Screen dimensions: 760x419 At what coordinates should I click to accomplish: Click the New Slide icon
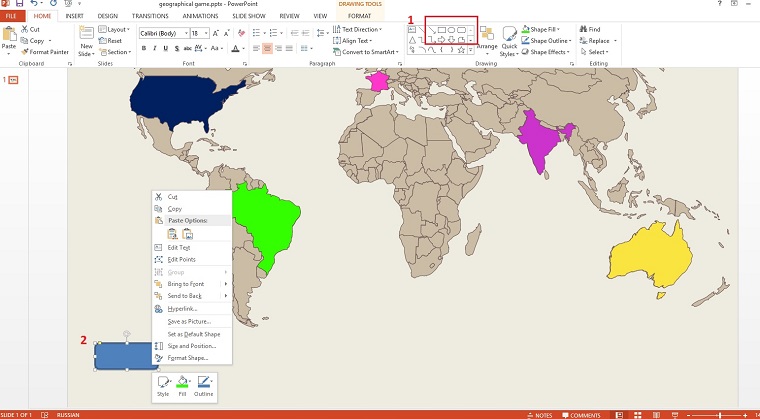click(x=87, y=36)
